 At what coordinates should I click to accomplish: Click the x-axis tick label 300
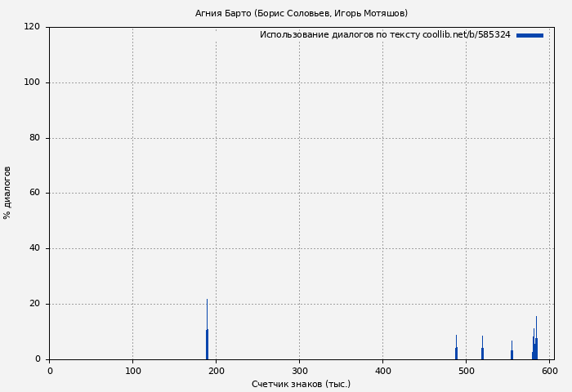coord(299,371)
